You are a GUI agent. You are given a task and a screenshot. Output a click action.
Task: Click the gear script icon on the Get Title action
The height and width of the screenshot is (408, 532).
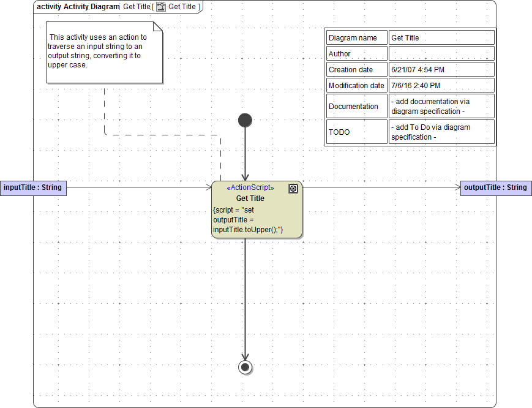point(293,188)
